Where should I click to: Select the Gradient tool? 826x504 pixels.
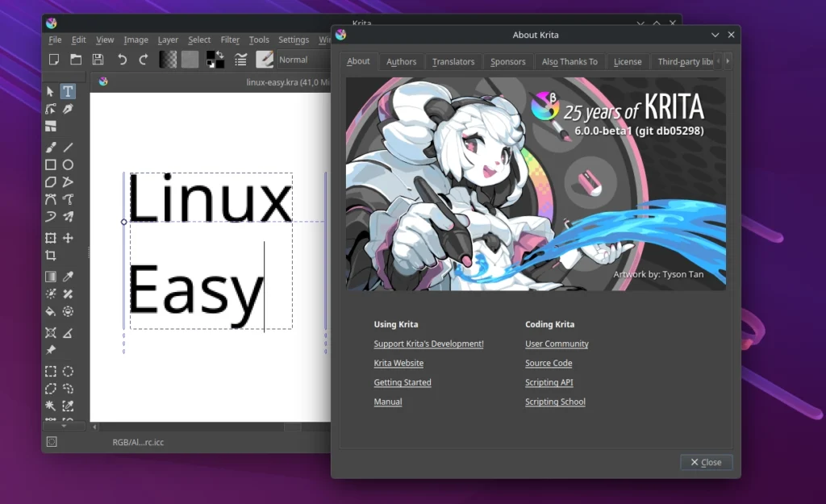50,276
